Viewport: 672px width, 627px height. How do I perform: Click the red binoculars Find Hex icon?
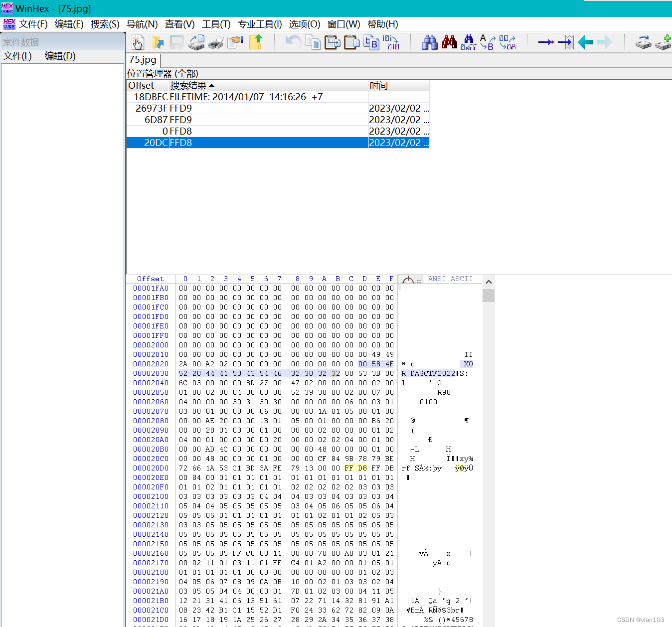click(x=449, y=42)
